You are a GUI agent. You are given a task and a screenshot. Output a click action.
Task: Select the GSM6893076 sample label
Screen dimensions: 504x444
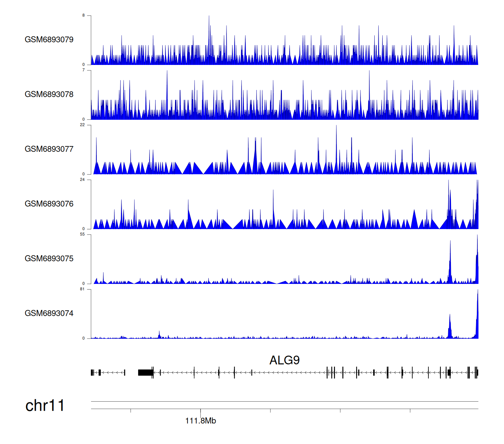click(49, 204)
